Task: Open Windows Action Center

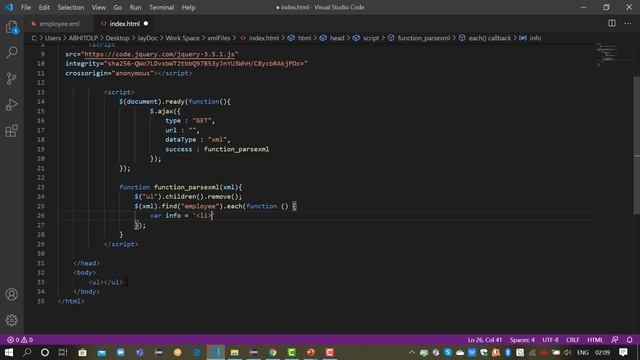Action: [623, 352]
